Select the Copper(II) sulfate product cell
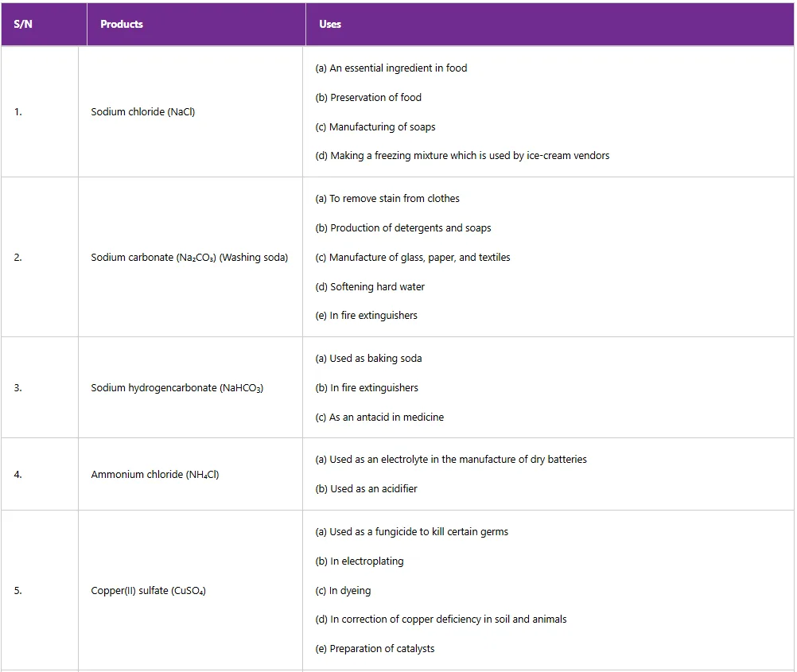The width and height of the screenshot is (797, 672). 149,591
